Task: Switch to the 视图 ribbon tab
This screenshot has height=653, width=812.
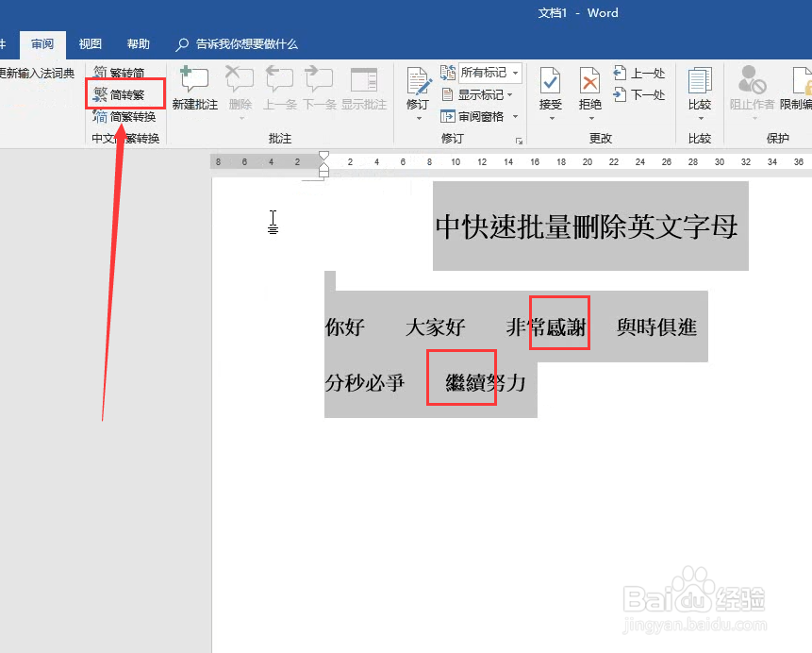Action: click(x=90, y=43)
